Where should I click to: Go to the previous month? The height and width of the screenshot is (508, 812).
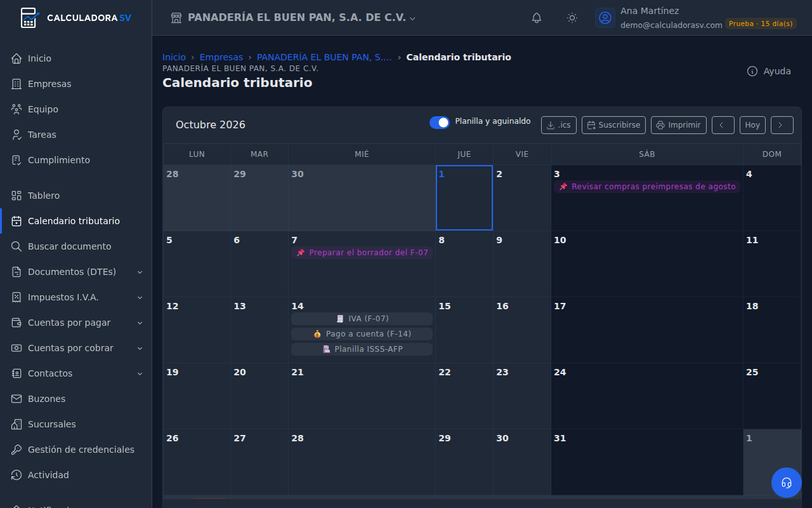[x=723, y=125]
